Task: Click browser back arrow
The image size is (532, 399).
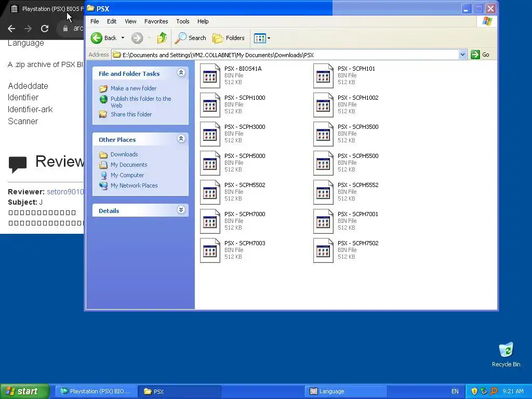Action: pyautogui.click(x=11, y=29)
